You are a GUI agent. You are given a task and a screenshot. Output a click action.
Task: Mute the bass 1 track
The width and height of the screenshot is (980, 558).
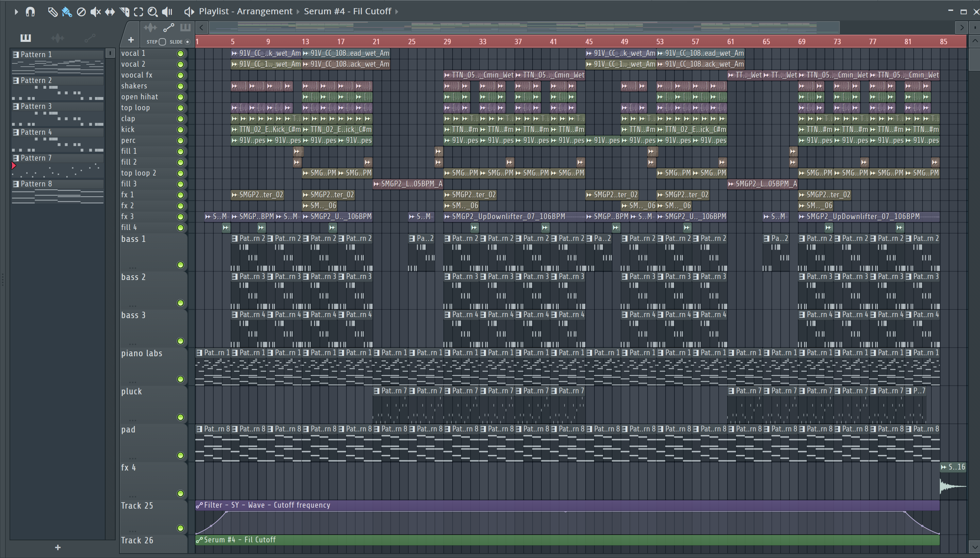pos(180,265)
